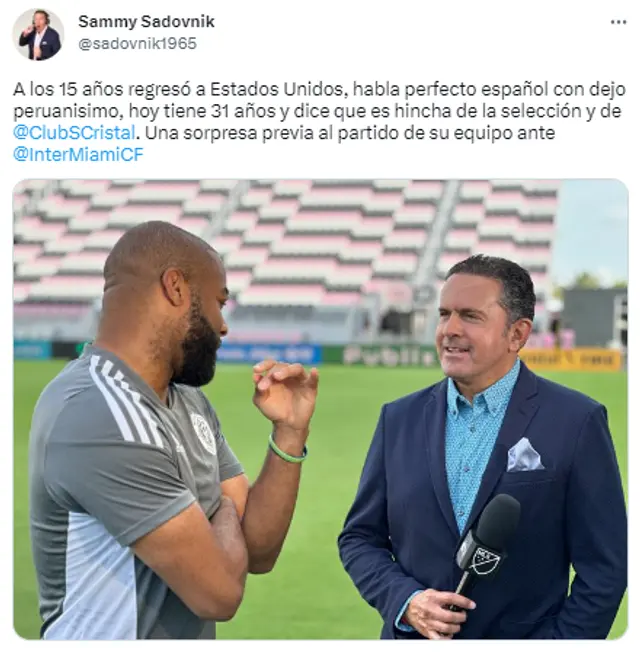This screenshot has width=640, height=652.
Task: Follow the @InterMiamiCF mention link
Action: [78, 155]
